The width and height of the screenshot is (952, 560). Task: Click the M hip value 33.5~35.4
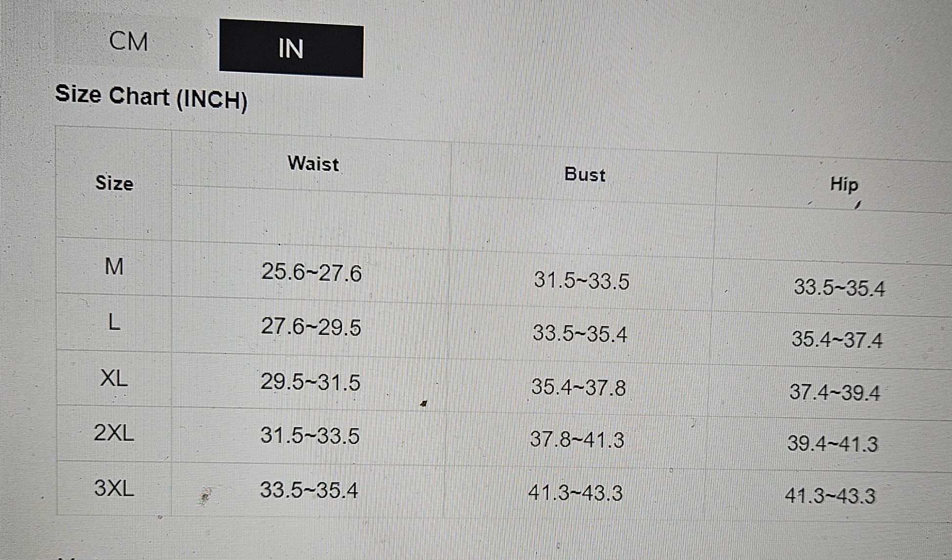tap(839, 288)
